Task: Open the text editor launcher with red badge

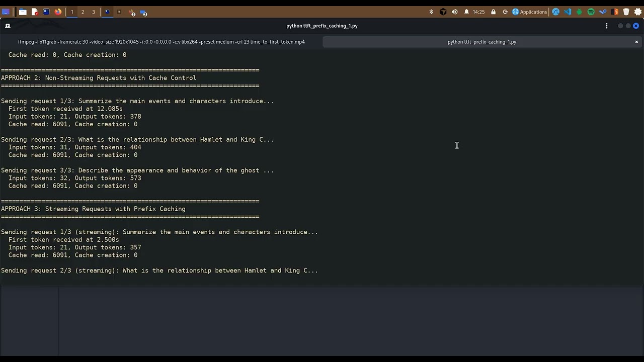Action: point(35,12)
